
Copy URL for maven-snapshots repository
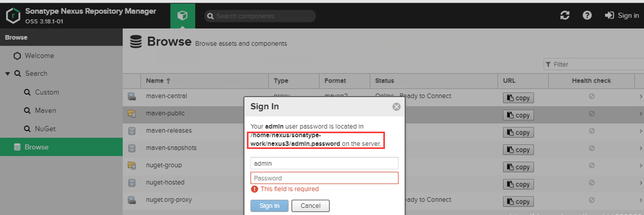click(x=518, y=150)
